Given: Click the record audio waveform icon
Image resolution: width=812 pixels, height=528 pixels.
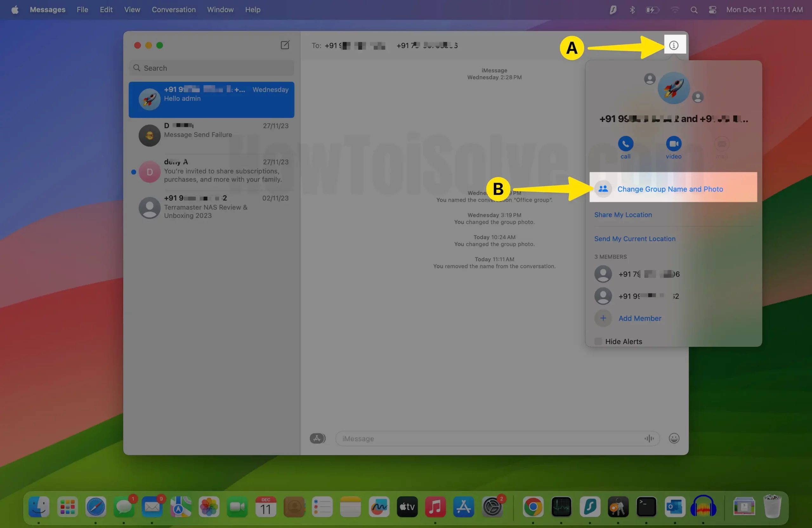Looking at the screenshot, I should point(649,438).
